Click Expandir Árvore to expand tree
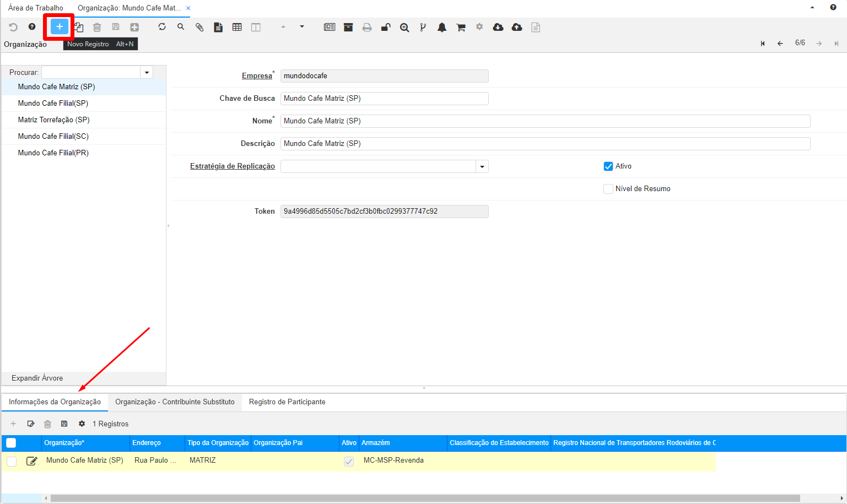 [37, 378]
